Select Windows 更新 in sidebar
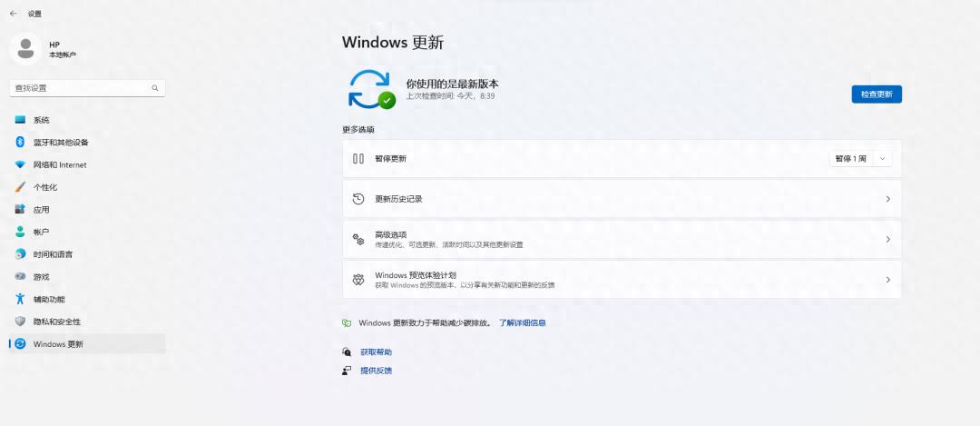The height and width of the screenshot is (426, 980). pos(87,344)
